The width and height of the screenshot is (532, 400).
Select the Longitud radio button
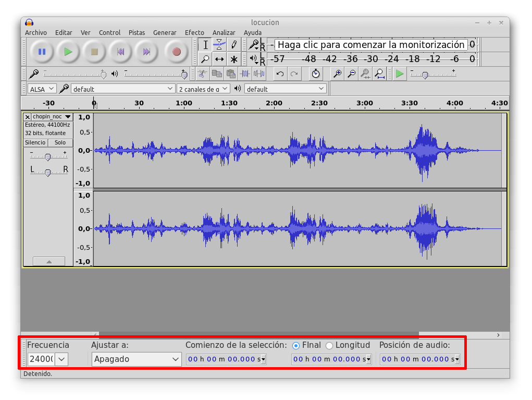329,346
